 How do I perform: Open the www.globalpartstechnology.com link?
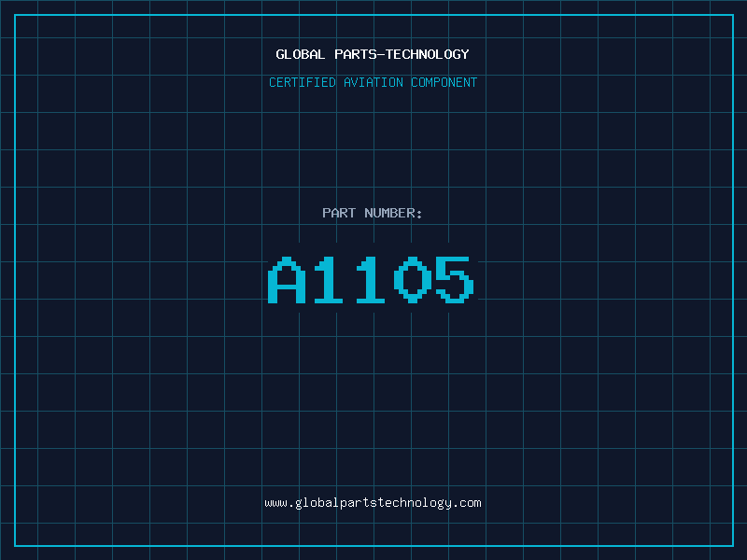tap(373, 503)
